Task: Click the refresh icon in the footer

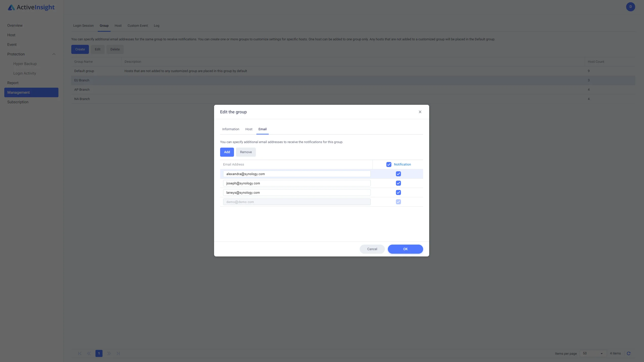Action: (628, 353)
